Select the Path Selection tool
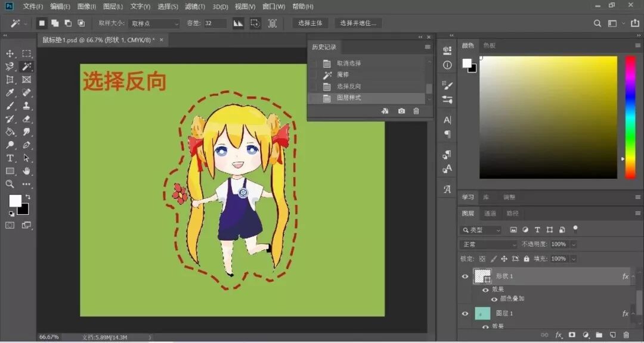Image resolution: width=644 pixels, height=343 pixels. click(27, 158)
